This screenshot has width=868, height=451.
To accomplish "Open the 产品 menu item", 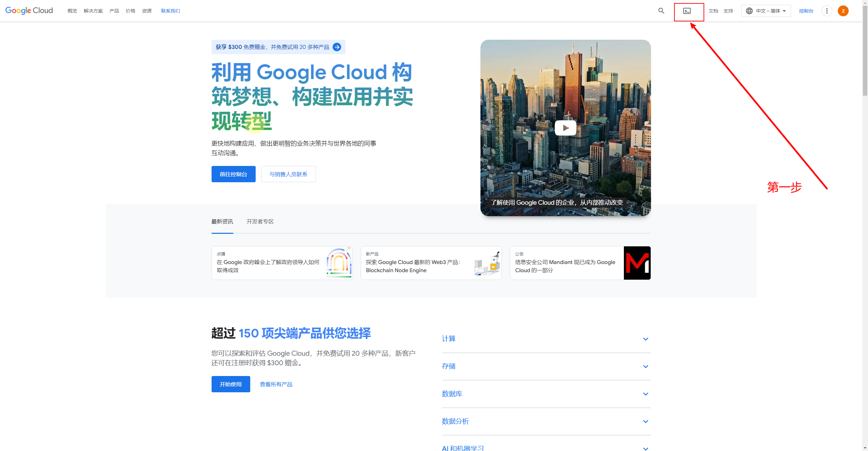I will [x=114, y=11].
